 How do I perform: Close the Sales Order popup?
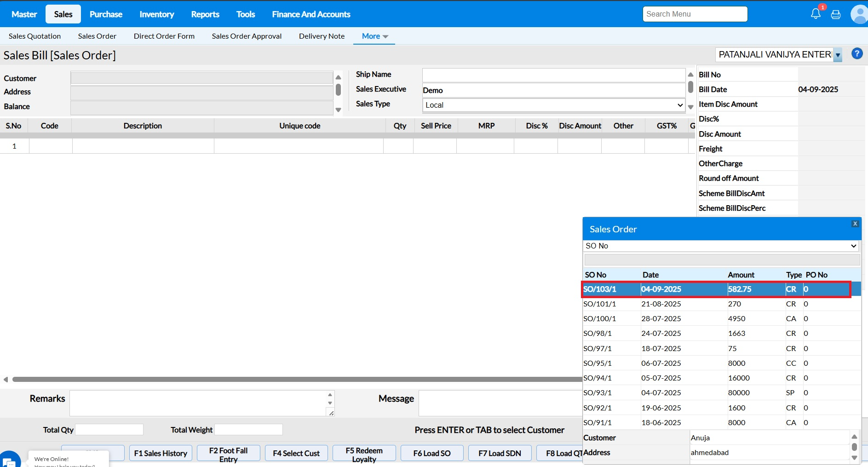pyautogui.click(x=855, y=224)
